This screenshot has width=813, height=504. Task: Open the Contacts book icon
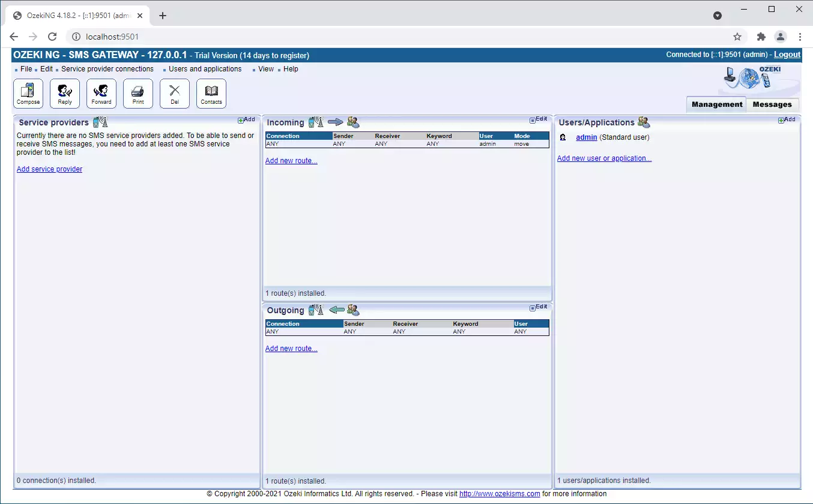tap(211, 94)
